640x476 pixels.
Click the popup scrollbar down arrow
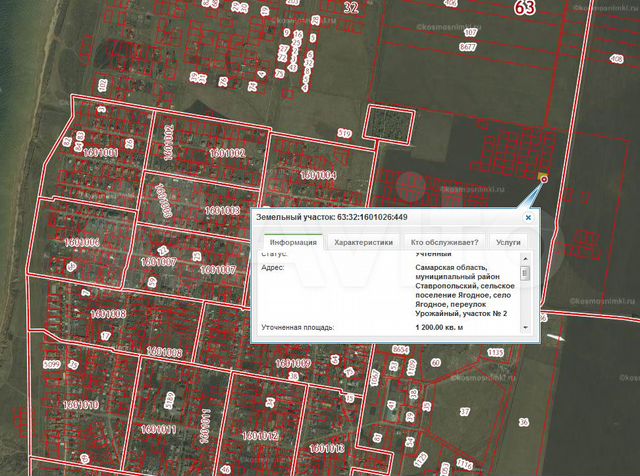point(525,327)
